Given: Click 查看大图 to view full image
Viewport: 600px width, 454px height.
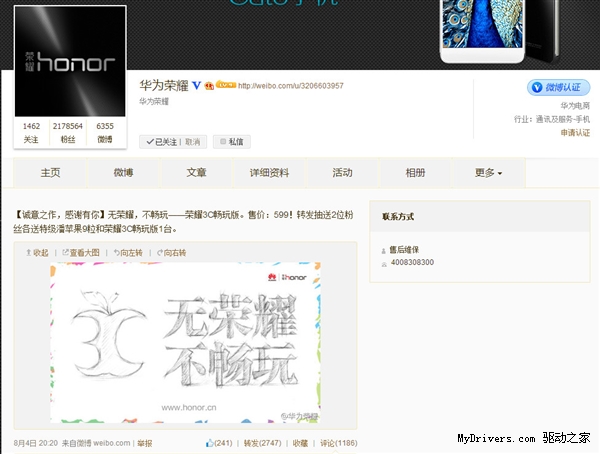Looking at the screenshot, I should click(x=81, y=253).
